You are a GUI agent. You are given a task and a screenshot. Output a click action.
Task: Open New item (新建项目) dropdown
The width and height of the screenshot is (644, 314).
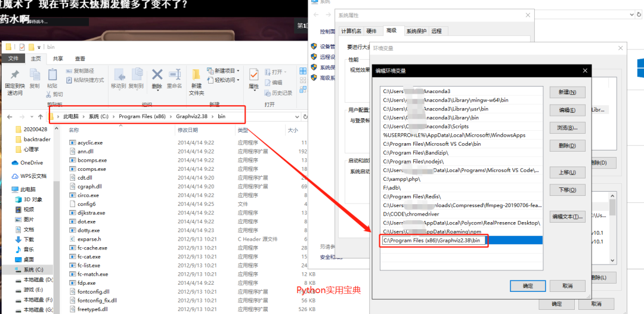coord(224,70)
